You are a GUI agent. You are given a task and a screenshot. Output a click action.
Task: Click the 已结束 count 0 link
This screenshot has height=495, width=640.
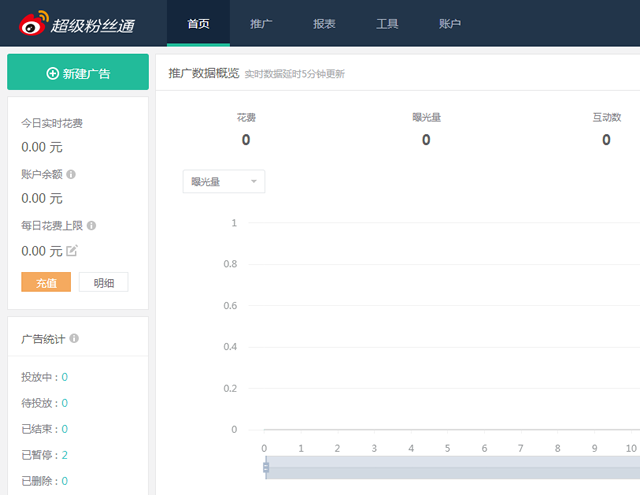pos(64,429)
